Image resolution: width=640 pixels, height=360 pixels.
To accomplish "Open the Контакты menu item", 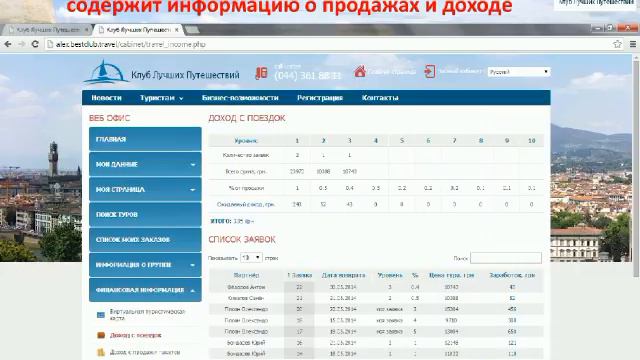I will (x=380, y=98).
